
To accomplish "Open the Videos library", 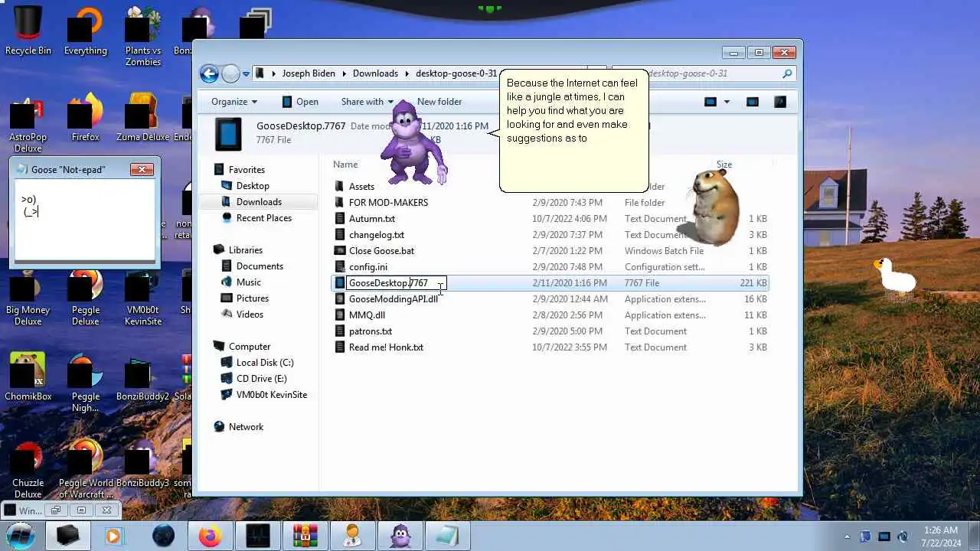I will [250, 315].
